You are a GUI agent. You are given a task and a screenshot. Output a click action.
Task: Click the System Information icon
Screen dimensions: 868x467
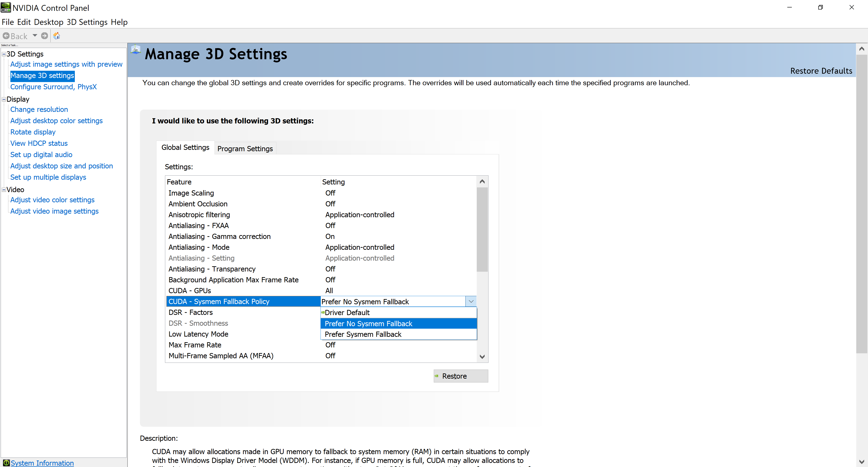[x=6, y=463]
